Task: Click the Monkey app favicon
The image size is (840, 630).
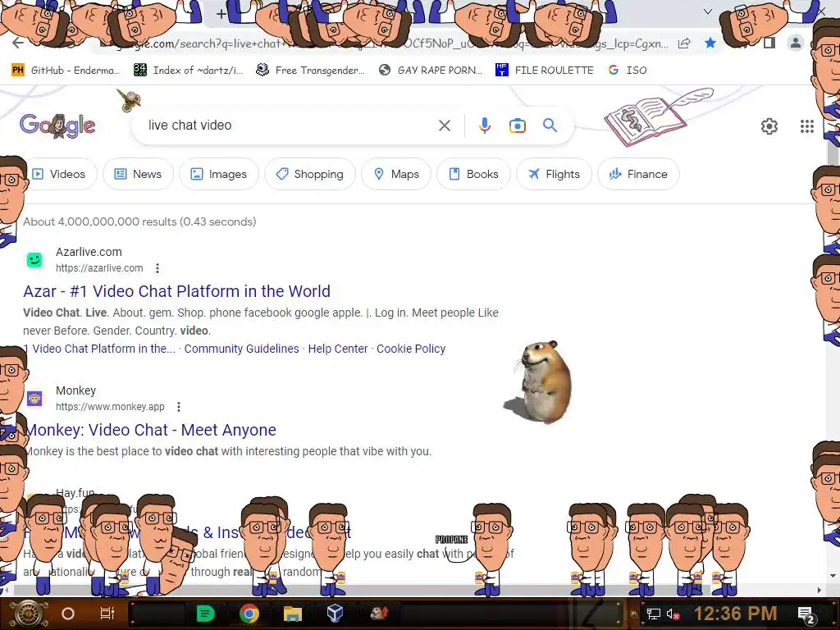Action: click(34, 399)
